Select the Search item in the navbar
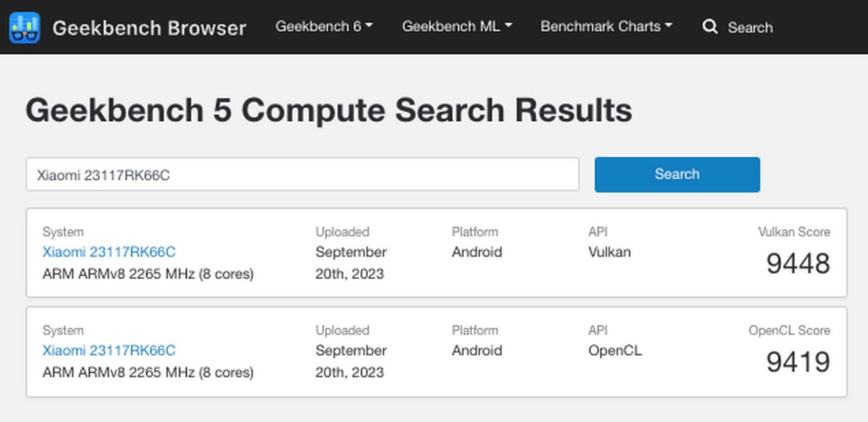868x422 pixels. click(749, 28)
